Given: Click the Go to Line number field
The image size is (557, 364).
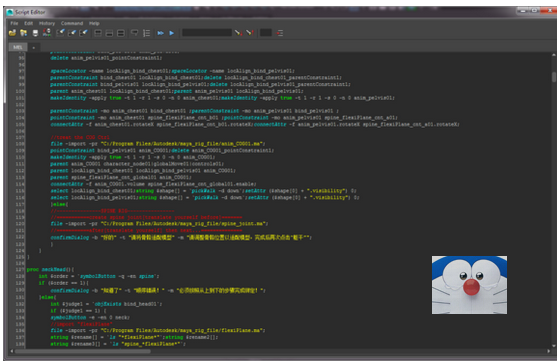Looking at the screenshot, I should tap(266, 33).
